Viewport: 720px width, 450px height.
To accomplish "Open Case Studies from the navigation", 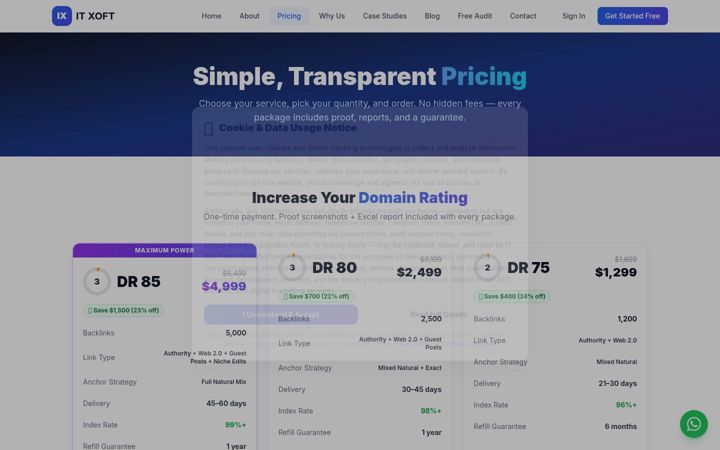I will click(x=385, y=16).
